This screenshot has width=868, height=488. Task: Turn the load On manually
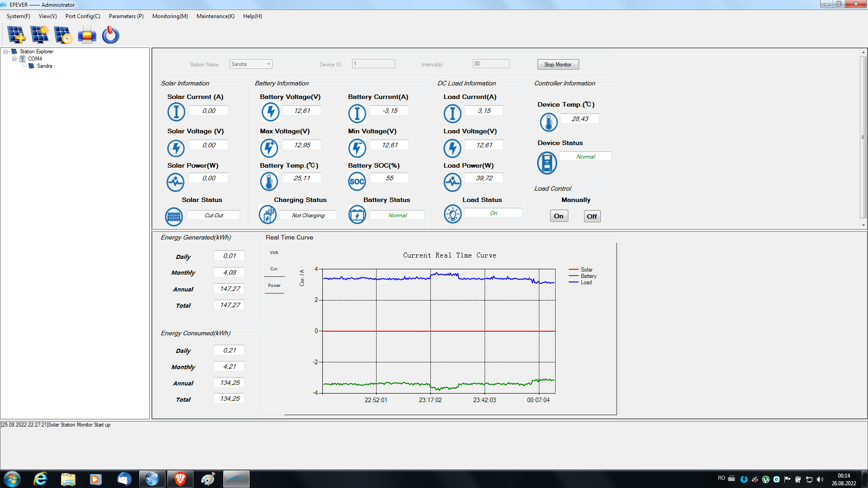559,216
